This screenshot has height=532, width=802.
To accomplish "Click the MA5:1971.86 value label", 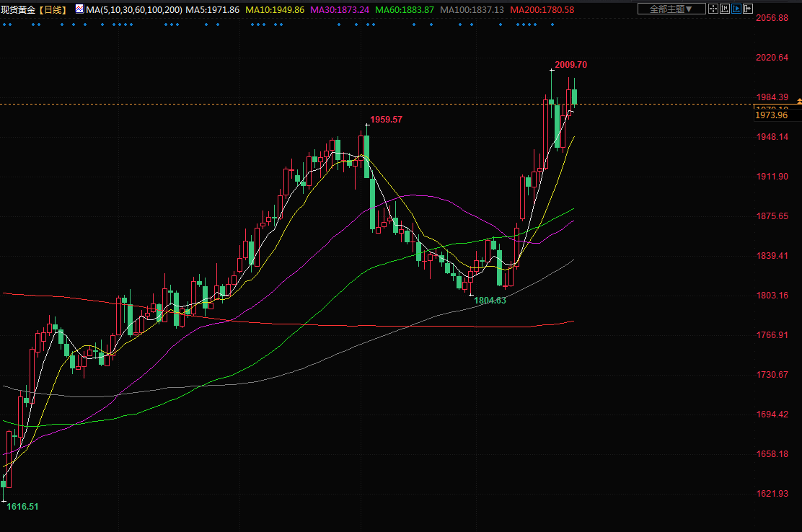I will [x=212, y=10].
